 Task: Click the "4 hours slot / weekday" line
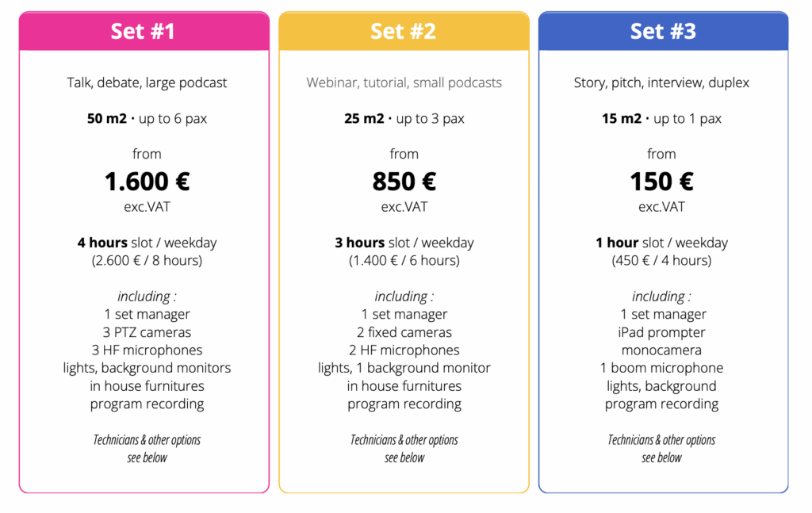click(147, 243)
